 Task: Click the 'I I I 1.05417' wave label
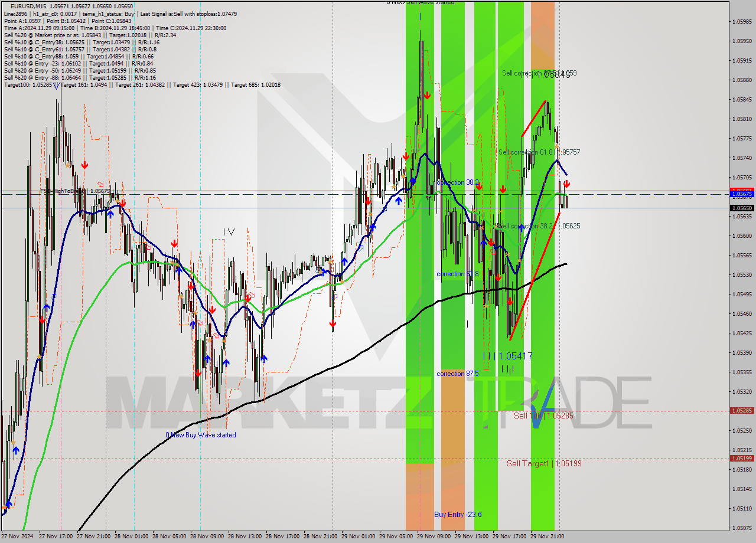point(508,356)
